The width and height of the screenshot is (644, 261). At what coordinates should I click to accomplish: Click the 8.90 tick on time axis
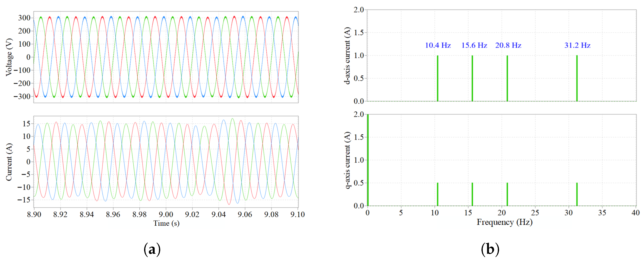point(34,214)
